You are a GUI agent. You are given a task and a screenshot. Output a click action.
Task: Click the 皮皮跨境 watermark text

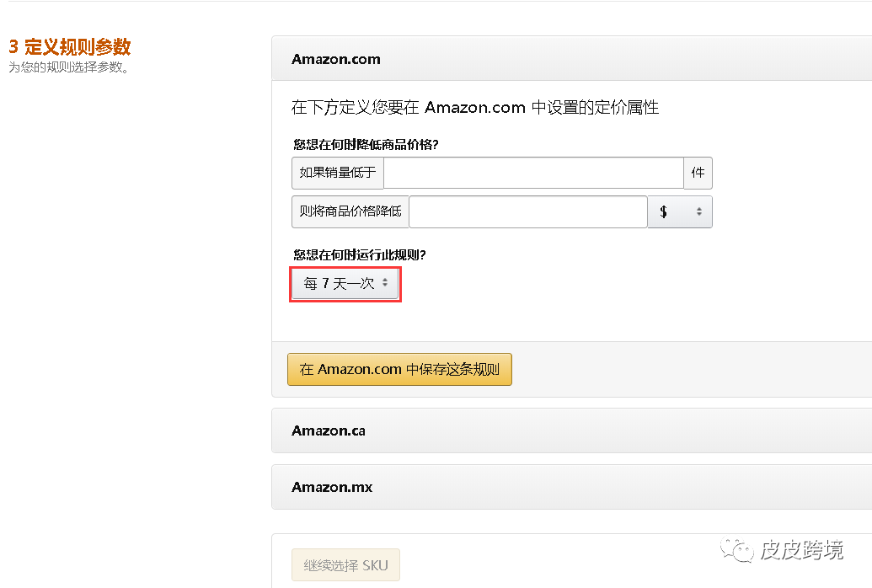801,551
